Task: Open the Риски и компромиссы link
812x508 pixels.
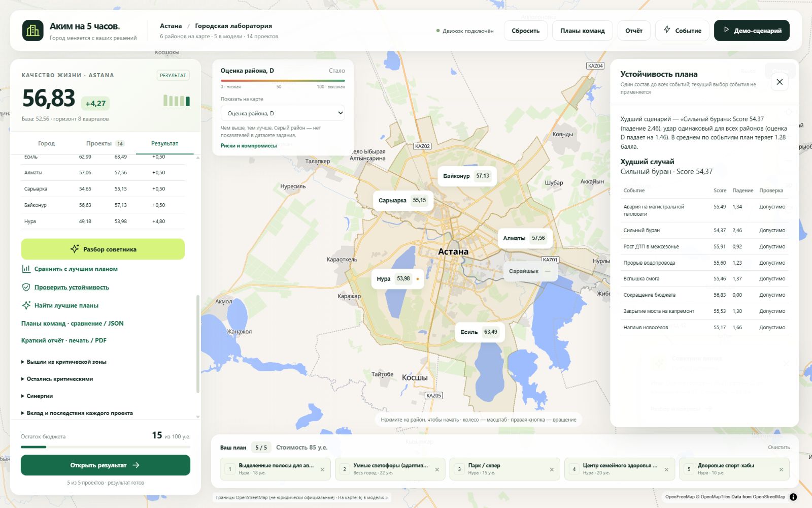Action: pos(249,146)
